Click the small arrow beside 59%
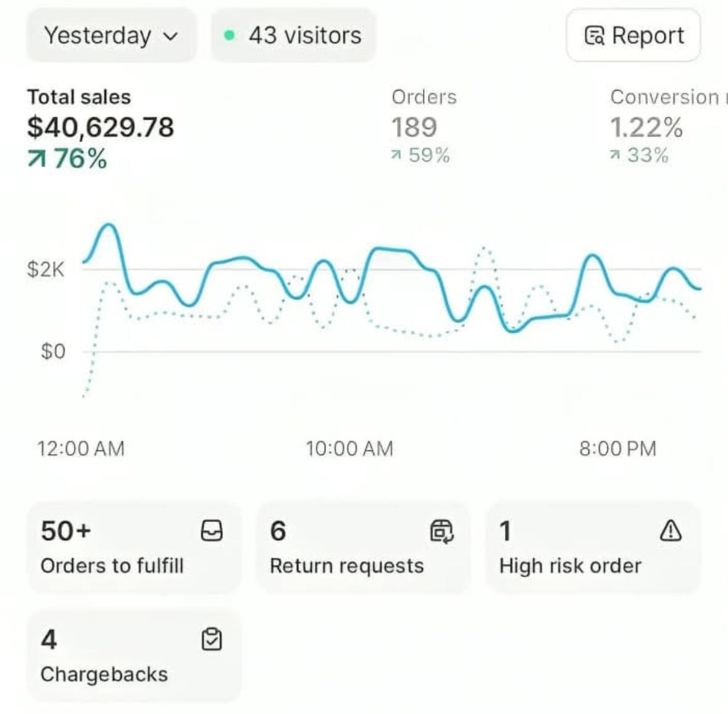Image resolution: width=728 pixels, height=714 pixels. (x=396, y=156)
